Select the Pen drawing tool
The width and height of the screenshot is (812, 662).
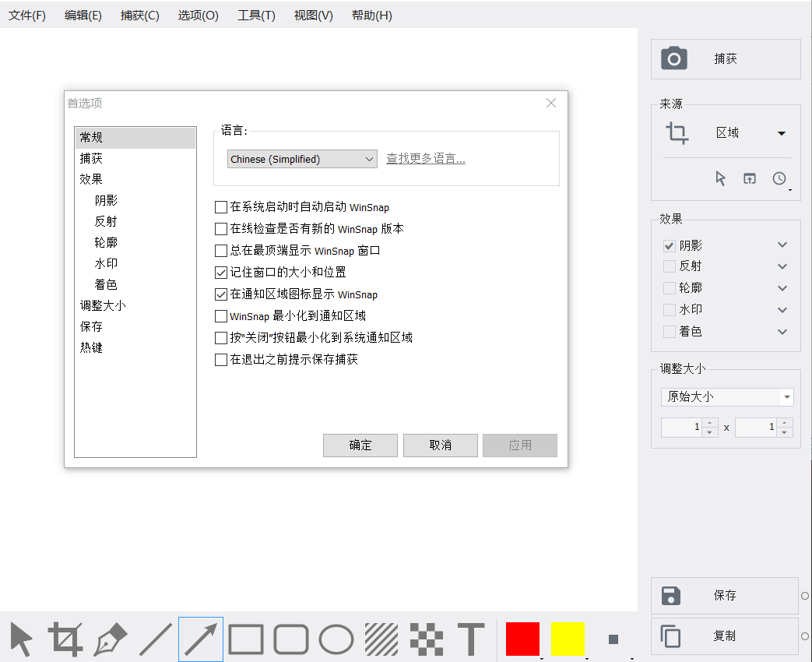(x=111, y=639)
